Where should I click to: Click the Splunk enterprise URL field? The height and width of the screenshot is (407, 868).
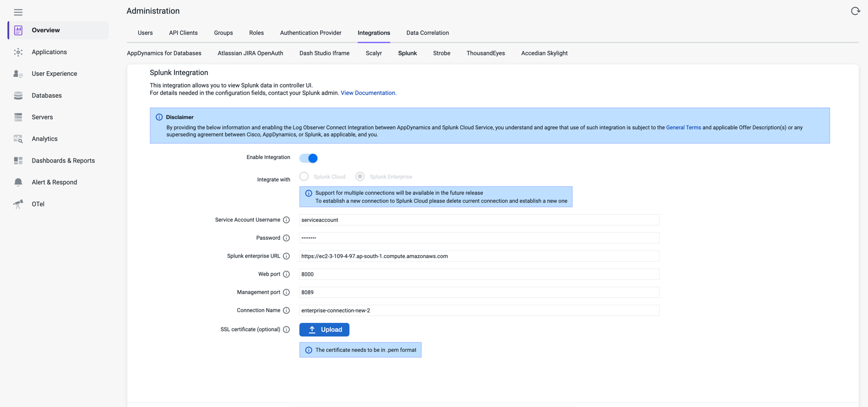point(479,256)
